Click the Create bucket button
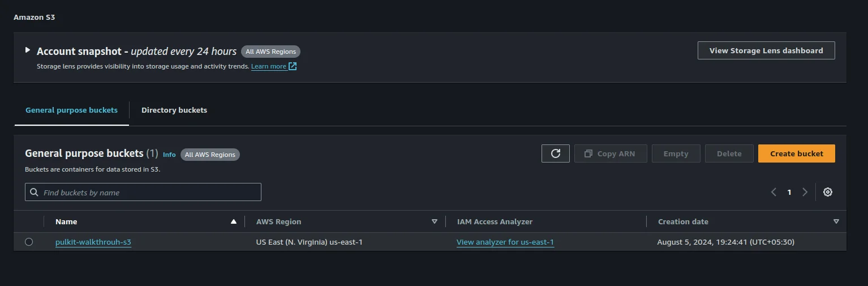Screen dimensions: 868x286 click(796, 153)
